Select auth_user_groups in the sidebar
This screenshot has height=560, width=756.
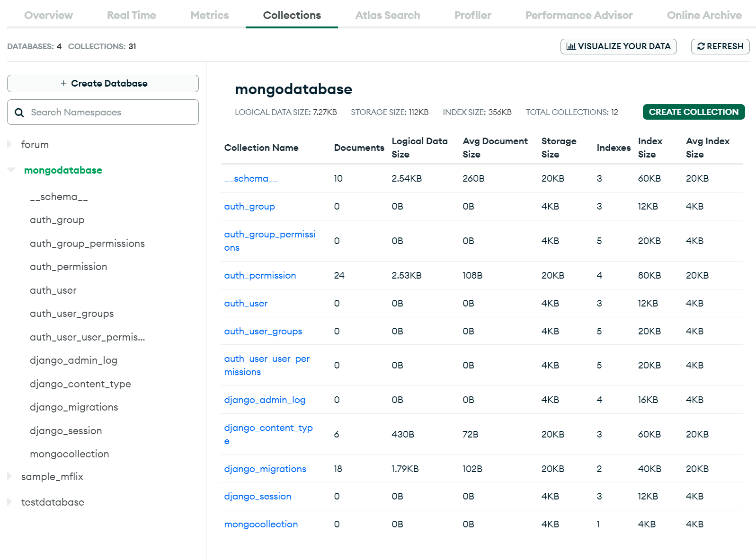[71, 314]
